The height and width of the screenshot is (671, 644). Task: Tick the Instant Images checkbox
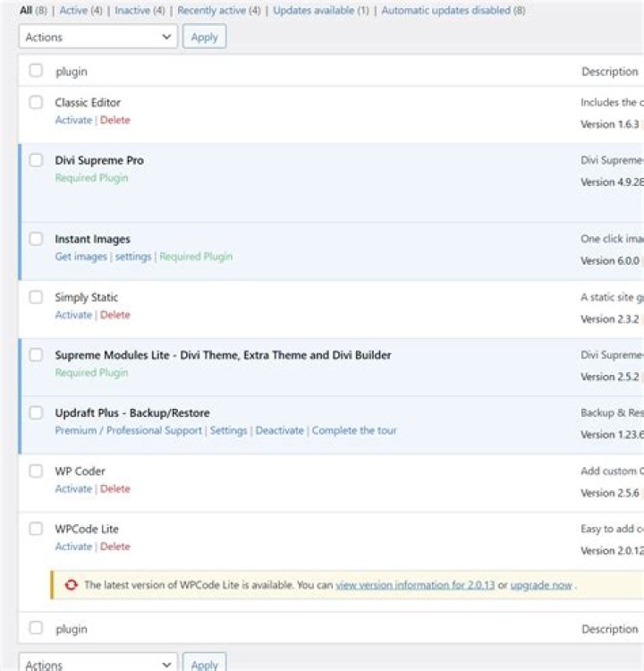pos(36,239)
